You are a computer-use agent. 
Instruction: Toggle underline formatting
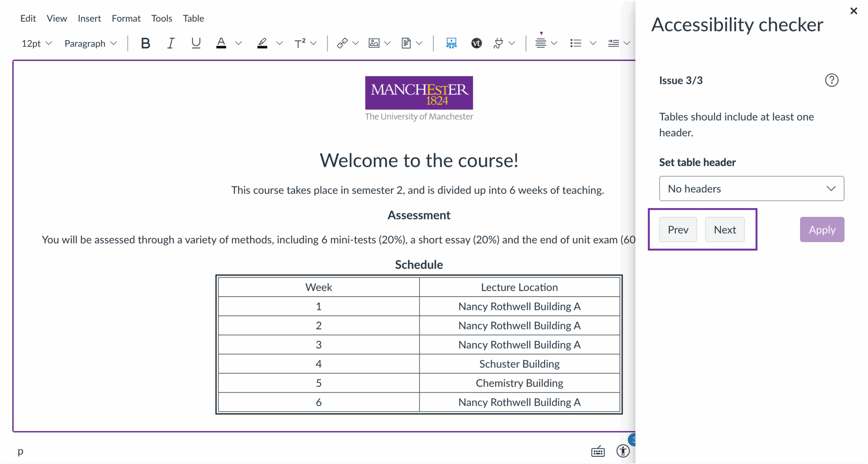196,43
